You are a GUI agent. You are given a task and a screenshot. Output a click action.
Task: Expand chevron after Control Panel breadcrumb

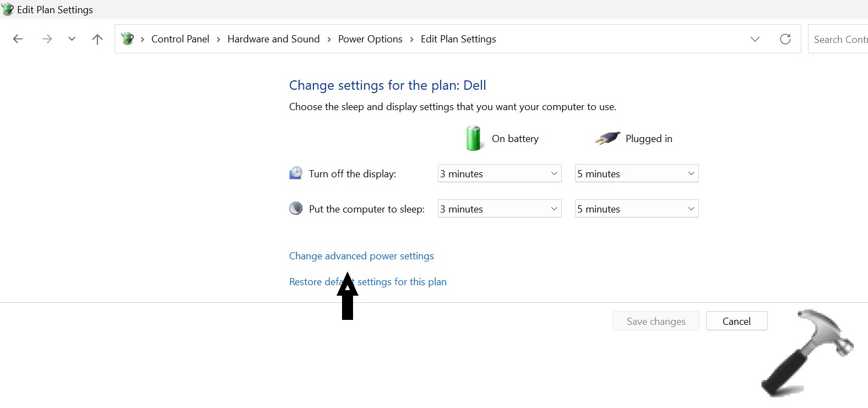(x=219, y=39)
